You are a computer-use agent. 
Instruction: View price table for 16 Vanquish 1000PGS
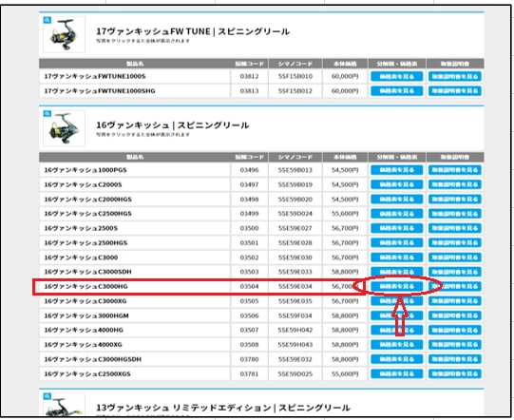[x=396, y=170]
